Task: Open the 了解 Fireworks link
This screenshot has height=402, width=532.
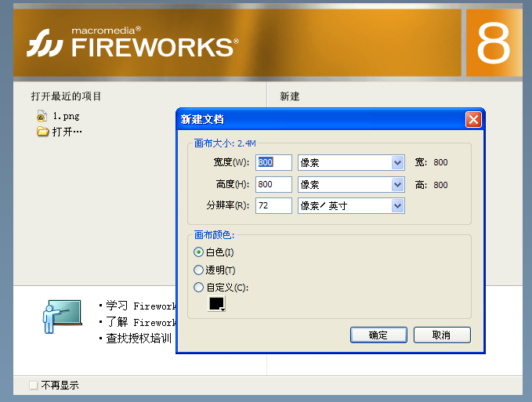Action: (141, 322)
